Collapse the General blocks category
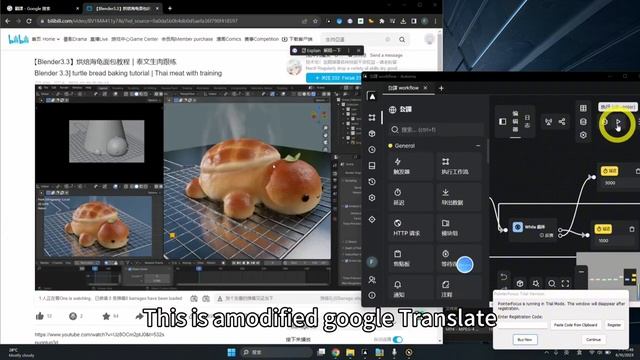This screenshot has height=360, width=640. pyautogui.click(x=478, y=146)
